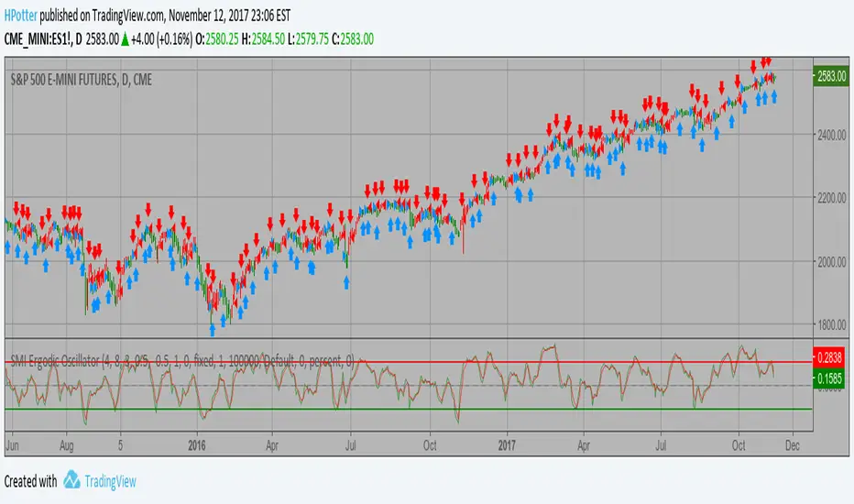Click the 2000.00 price axis label
Image resolution: width=854 pixels, height=504 pixels.
tap(832, 261)
